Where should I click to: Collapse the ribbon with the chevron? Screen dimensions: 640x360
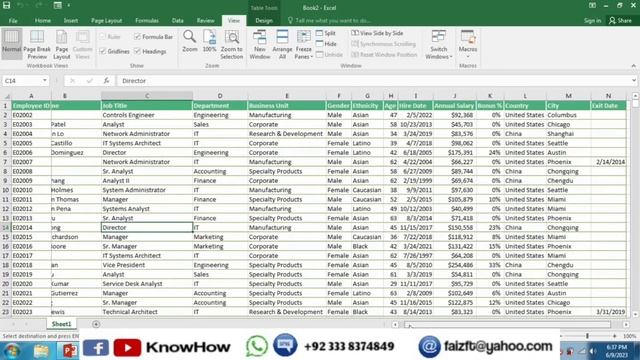pyautogui.click(x=633, y=66)
